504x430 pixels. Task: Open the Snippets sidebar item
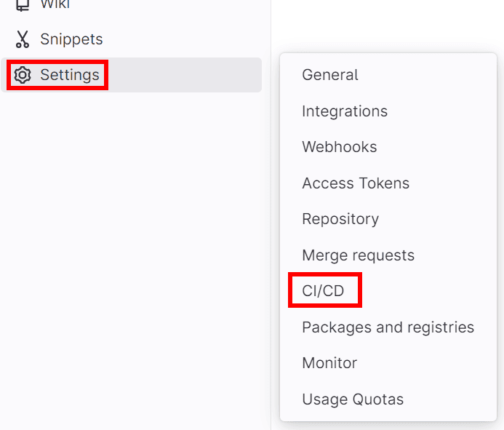71,39
